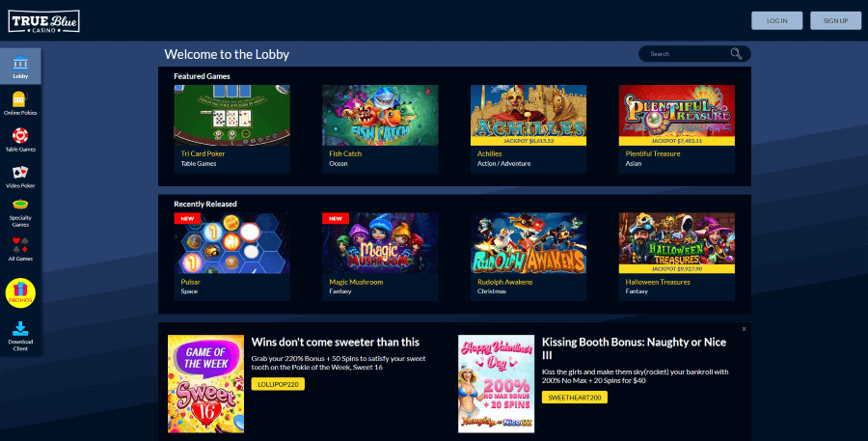Open the Video Poker cards icon

click(x=20, y=177)
